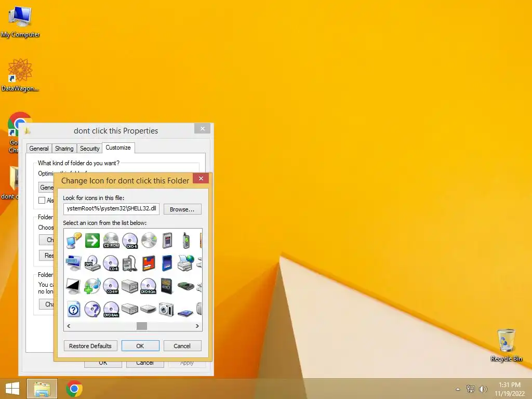Open the General tab in Properties
The image size is (532, 399).
38,149
